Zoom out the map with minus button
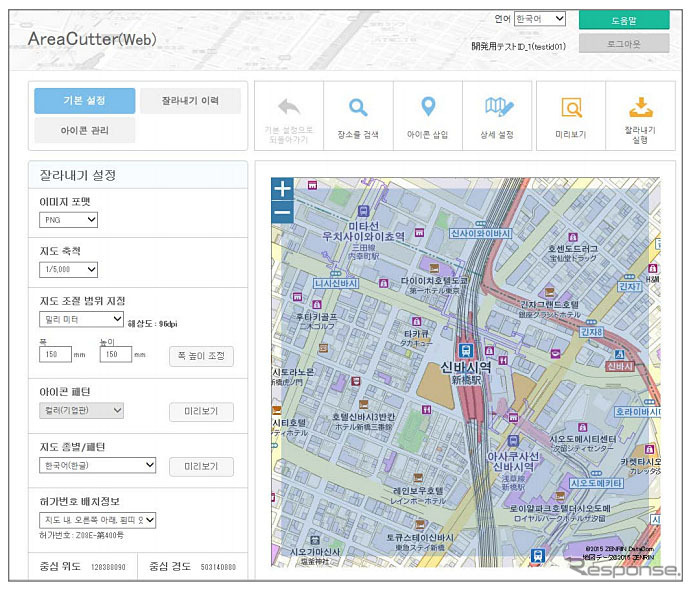This screenshot has height=589, width=692. click(x=282, y=212)
